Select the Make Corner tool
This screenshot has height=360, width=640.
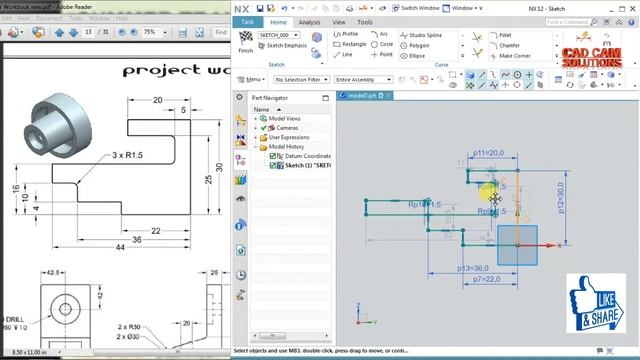pyautogui.click(x=511, y=56)
